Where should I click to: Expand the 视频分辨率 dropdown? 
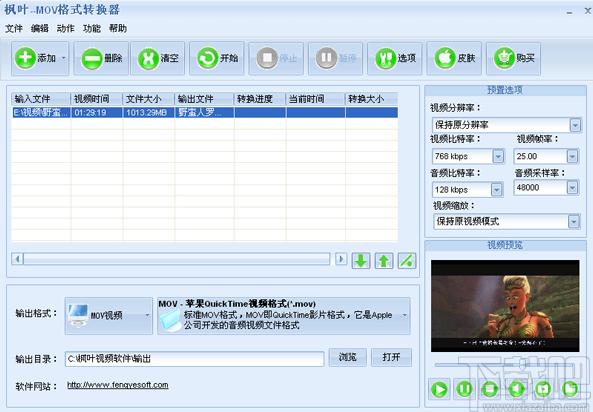(x=575, y=125)
